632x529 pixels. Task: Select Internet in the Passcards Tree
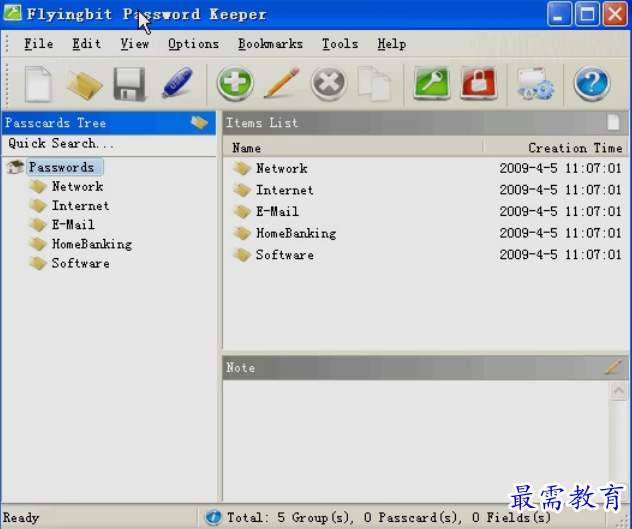click(80, 206)
